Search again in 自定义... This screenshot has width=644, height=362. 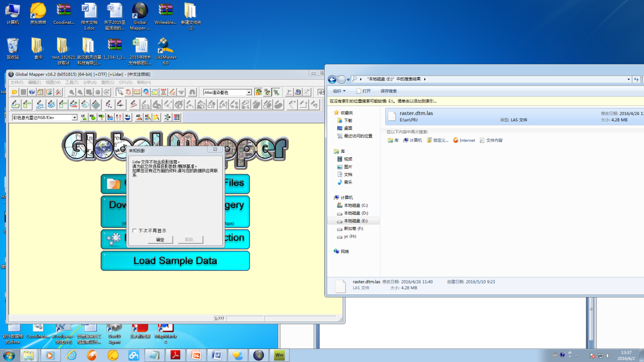click(437, 140)
